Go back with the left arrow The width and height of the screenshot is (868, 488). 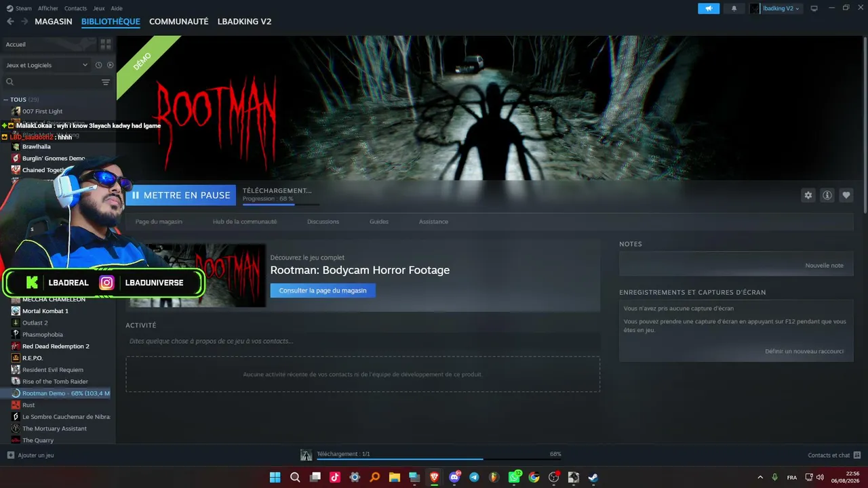pos(10,22)
